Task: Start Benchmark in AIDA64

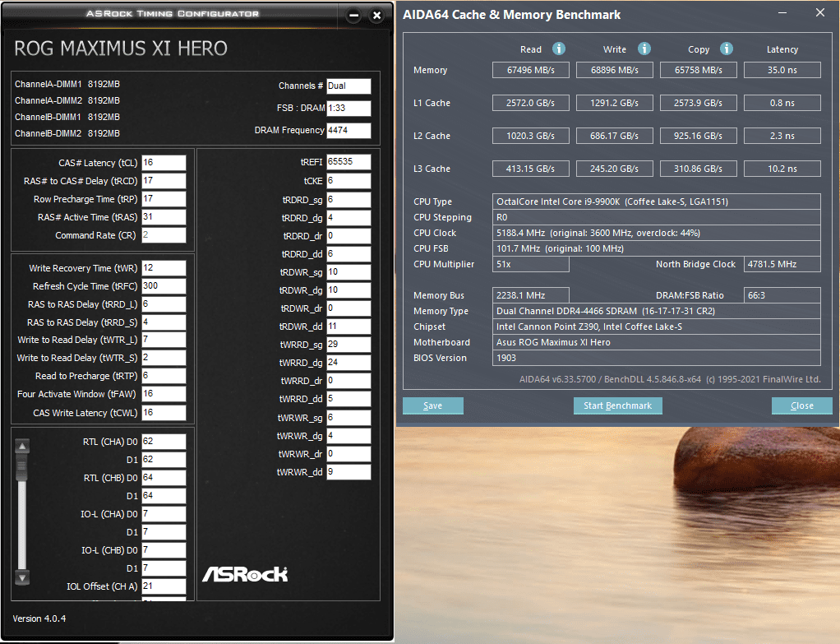Action: pos(618,405)
